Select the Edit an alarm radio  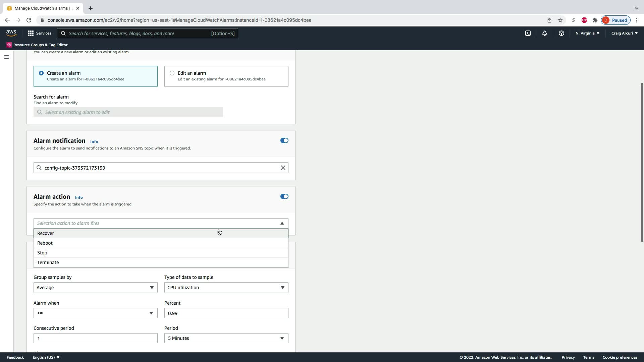pos(172,73)
